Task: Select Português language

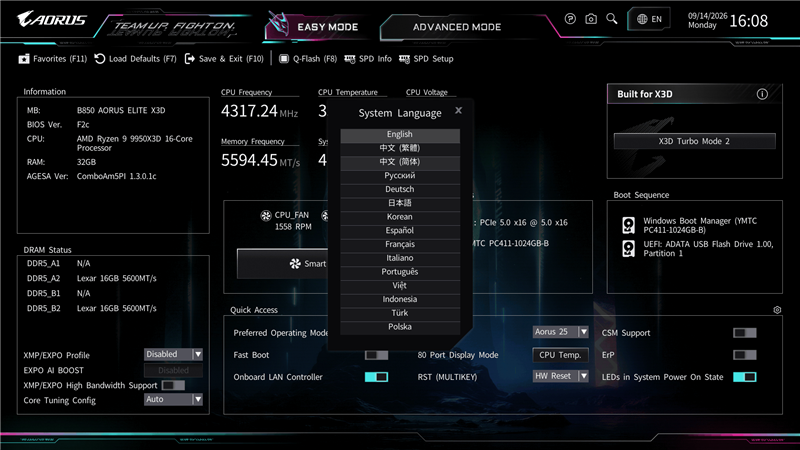Action: coord(400,272)
